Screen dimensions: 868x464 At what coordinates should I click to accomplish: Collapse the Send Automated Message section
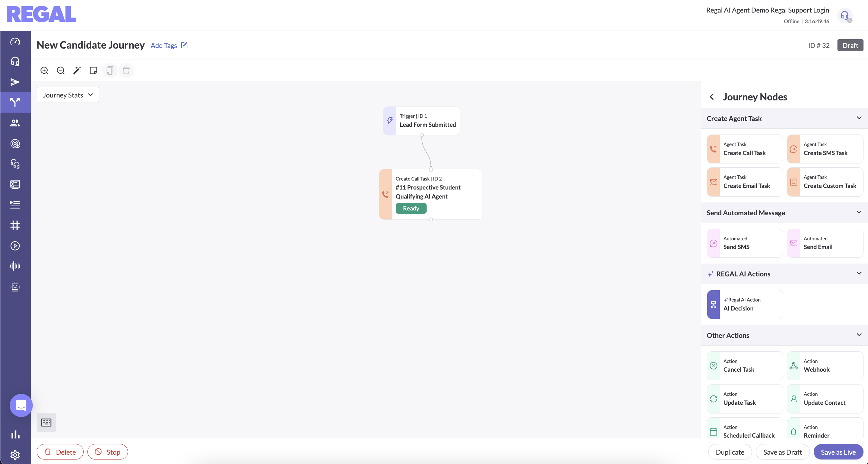pos(859,212)
